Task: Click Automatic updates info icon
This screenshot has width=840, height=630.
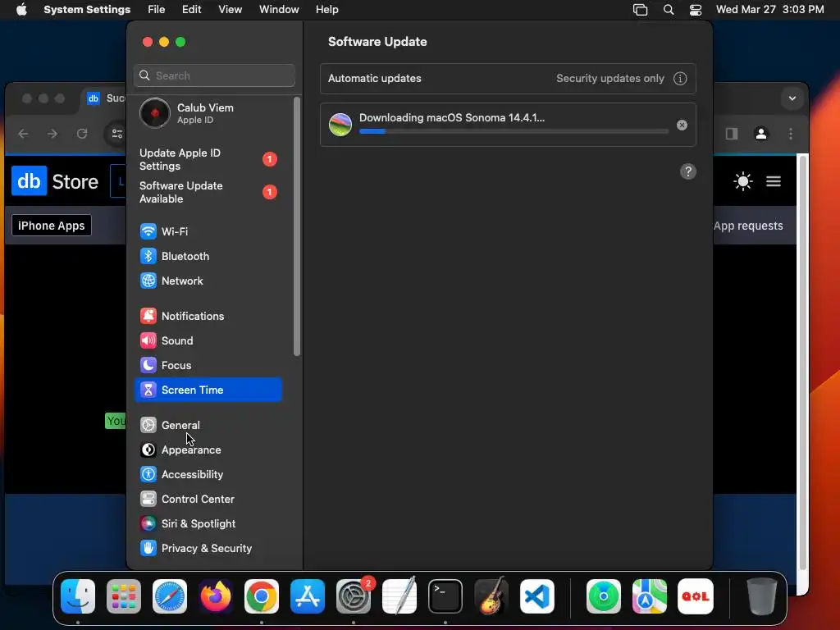Action: click(680, 79)
